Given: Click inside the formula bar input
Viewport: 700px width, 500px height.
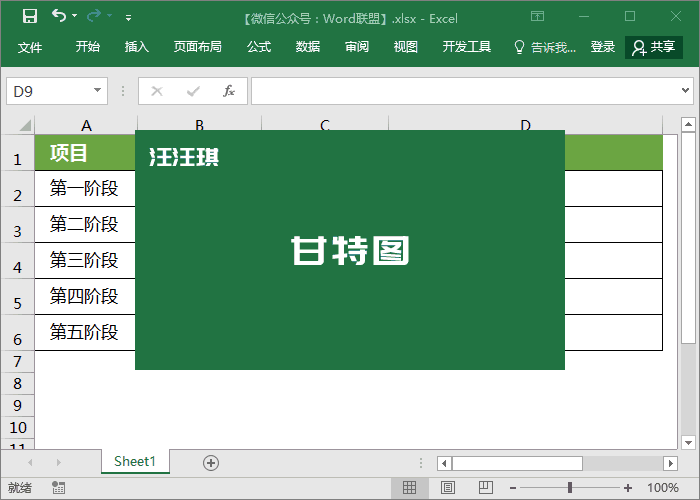Looking at the screenshot, I should click(465, 92).
